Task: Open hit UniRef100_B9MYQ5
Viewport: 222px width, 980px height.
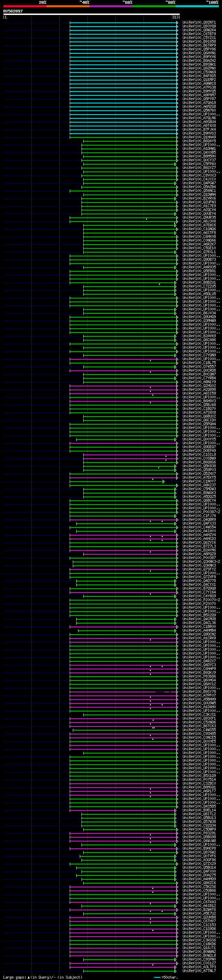Action: point(199,91)
